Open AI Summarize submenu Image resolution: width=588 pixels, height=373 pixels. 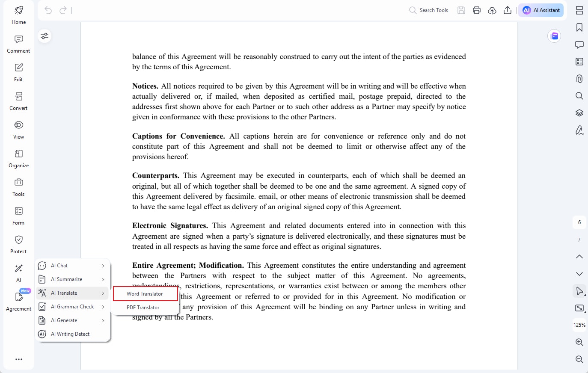[x=72, y=279]
